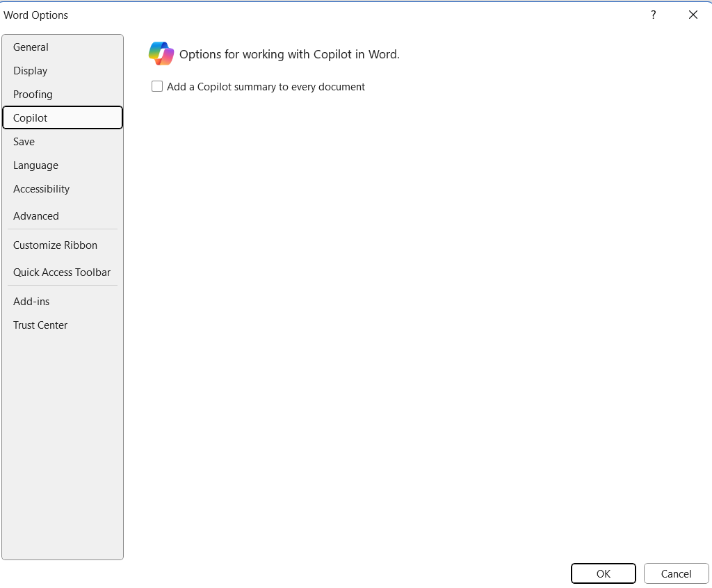Viewport: 712px width, 588px height.
Task: Click the Cancel button
Action: coord(676,573)
